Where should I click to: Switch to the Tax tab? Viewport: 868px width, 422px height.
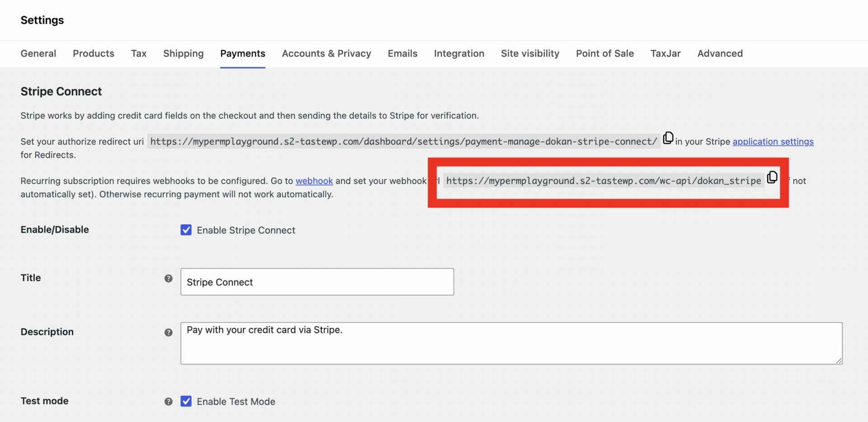tap(139, 53)
